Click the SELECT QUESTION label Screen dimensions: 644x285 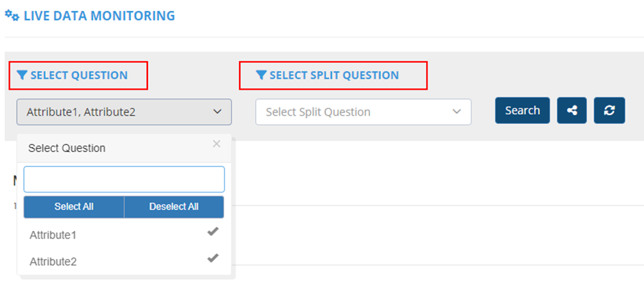(79, 75)
